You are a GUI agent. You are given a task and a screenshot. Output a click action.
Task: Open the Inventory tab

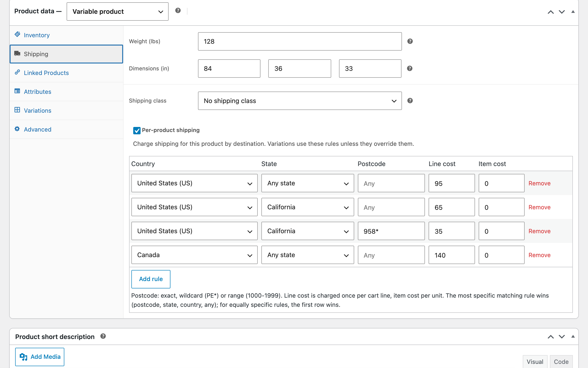(66, 35)
